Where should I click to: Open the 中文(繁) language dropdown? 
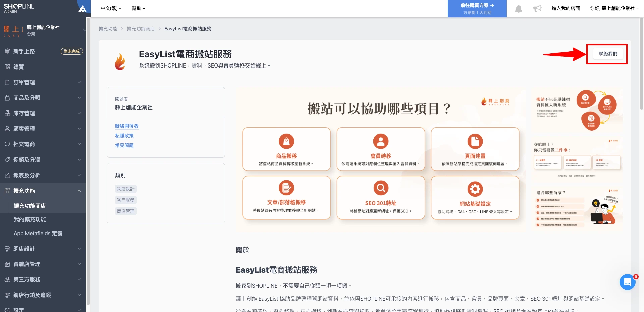tap(111, 8)
